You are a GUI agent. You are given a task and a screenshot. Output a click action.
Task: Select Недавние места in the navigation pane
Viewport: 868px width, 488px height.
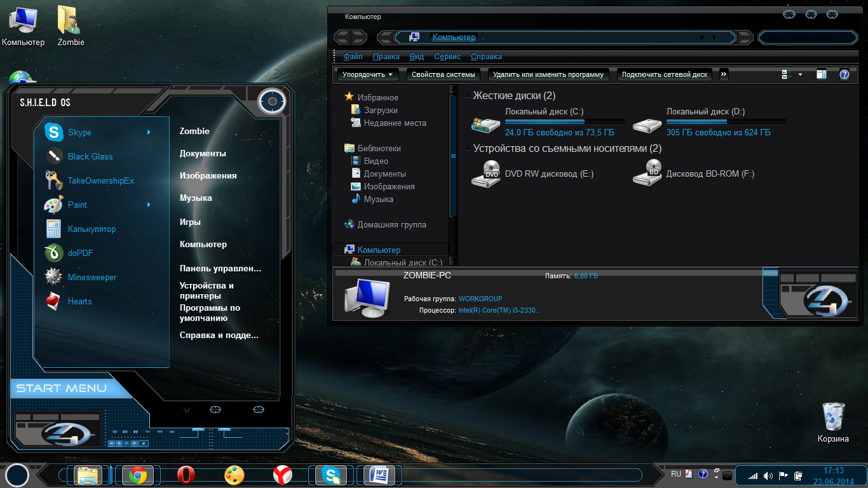395,123
